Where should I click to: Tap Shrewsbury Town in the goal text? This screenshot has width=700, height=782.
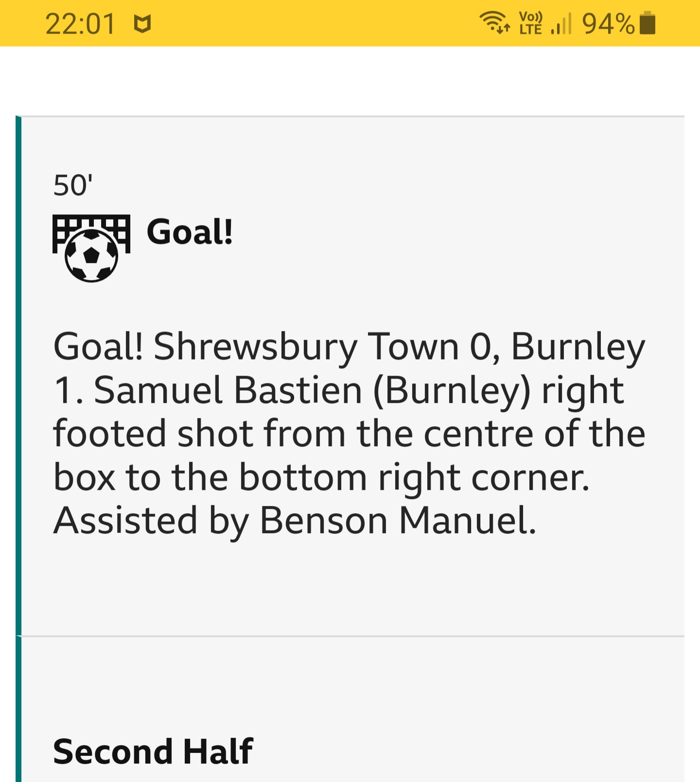click(x=306, y=347)
